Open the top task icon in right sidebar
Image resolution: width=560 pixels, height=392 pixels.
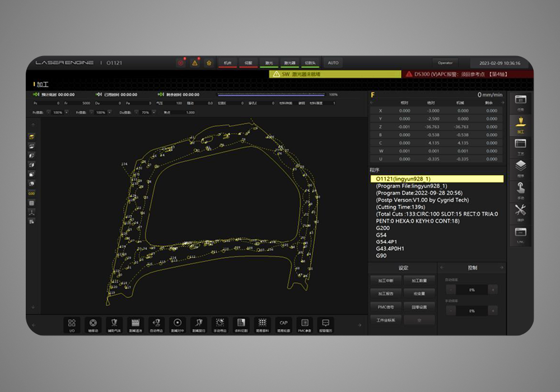[520, 103]
